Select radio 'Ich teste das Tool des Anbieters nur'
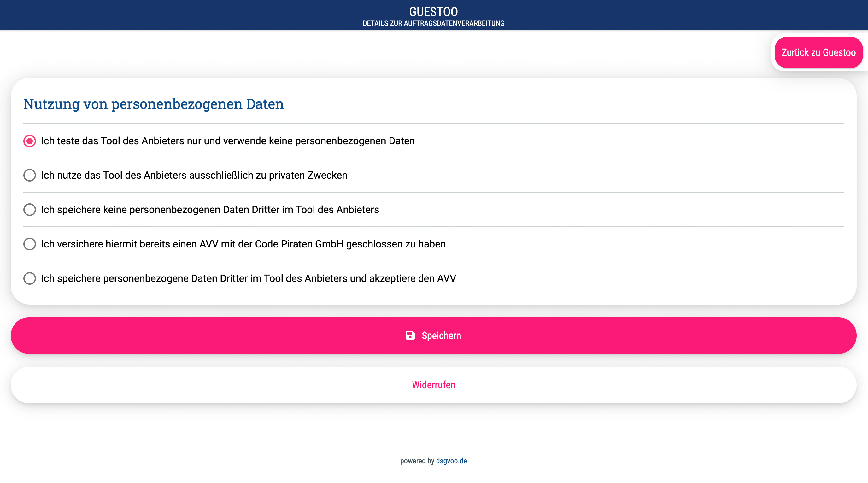Screen dimensions: 868x483 click(30, 141)
